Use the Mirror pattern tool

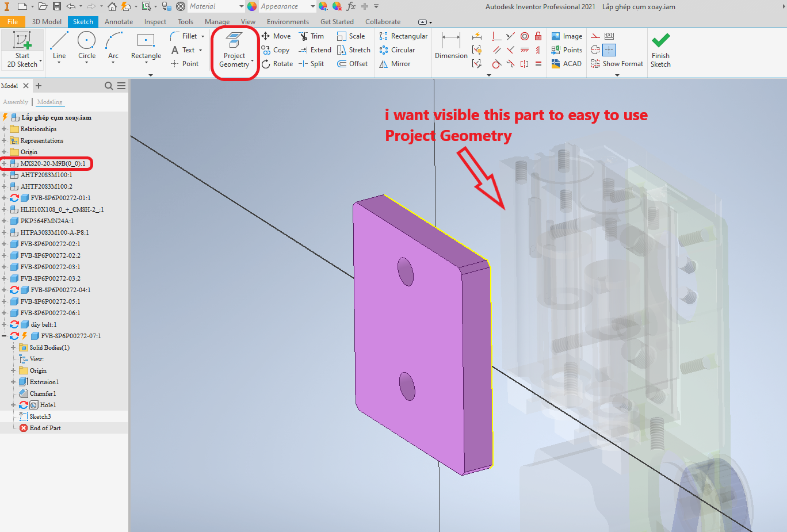tap(395, 64)
